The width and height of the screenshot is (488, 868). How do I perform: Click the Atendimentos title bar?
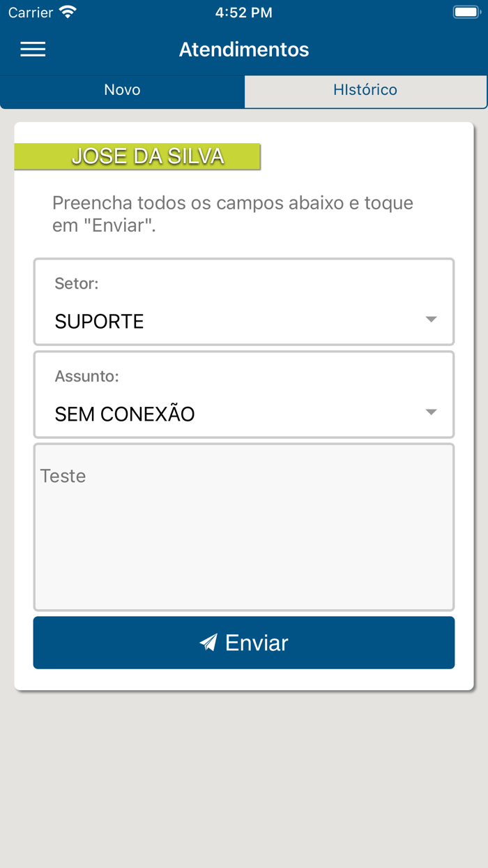244,49
